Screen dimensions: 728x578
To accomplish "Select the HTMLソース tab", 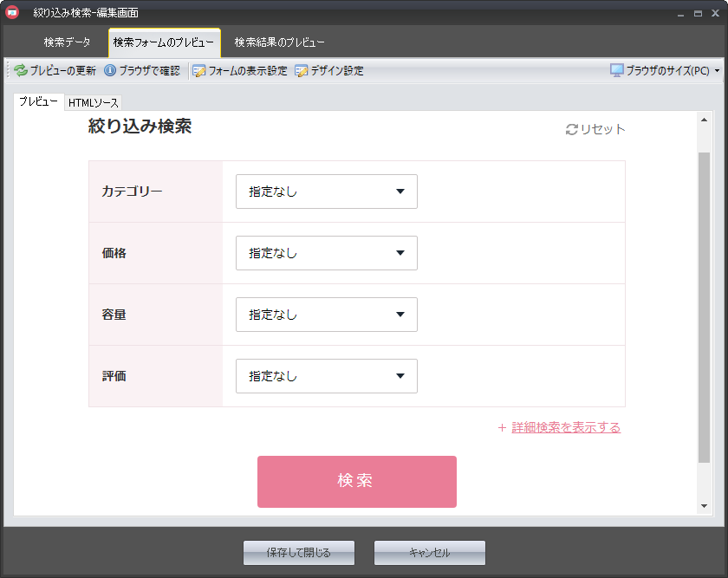I will [x=94, y=103].
